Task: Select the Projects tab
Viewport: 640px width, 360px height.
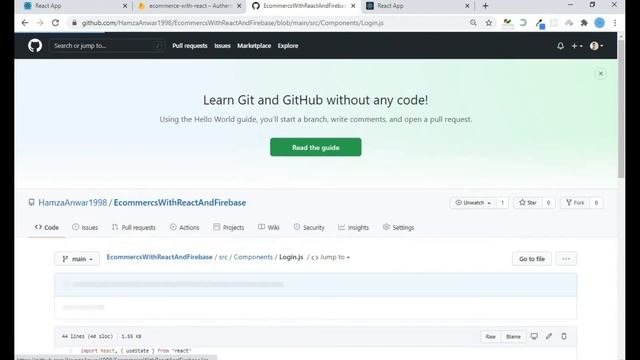Action: 229,227
